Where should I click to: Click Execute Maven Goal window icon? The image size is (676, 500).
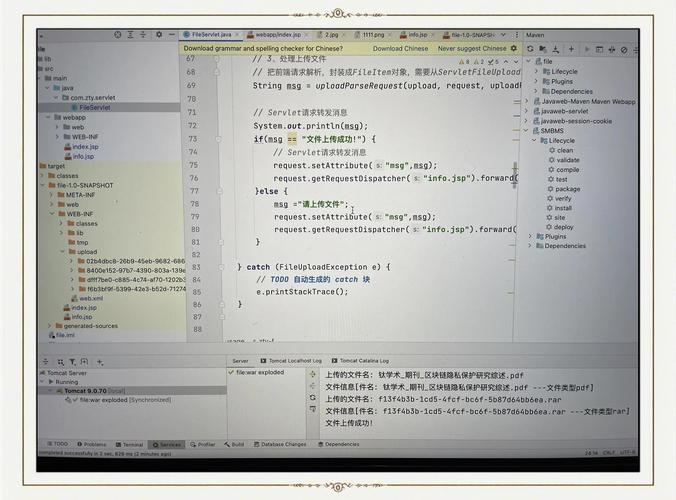pyautogui.click(x=599, y=50)
